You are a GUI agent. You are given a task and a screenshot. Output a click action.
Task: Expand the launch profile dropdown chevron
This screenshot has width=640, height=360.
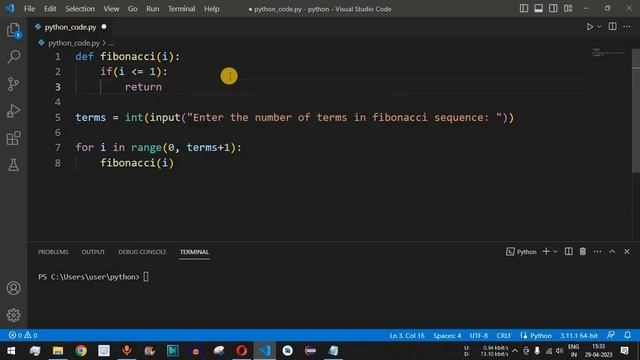[555, 252]
